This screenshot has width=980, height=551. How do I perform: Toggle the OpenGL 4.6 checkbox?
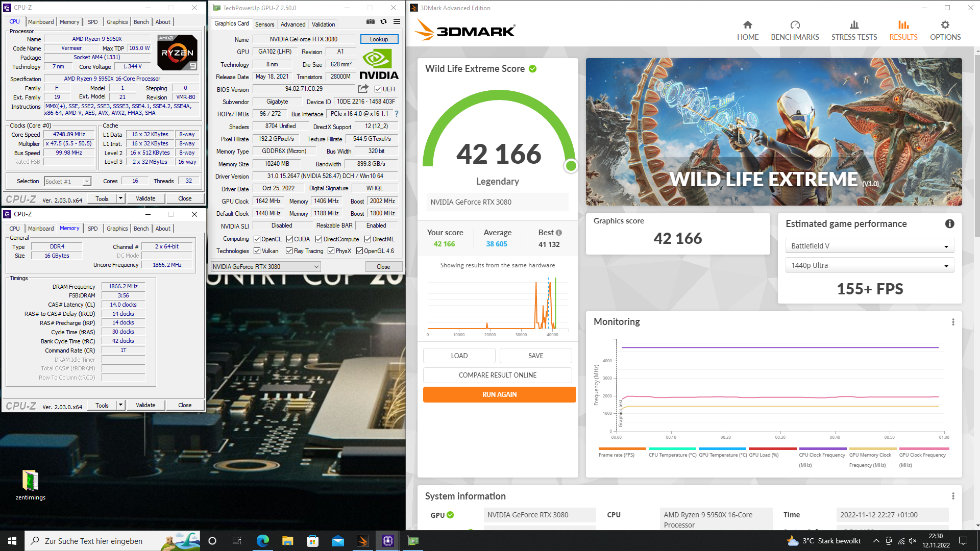click(x=359, y=251)
